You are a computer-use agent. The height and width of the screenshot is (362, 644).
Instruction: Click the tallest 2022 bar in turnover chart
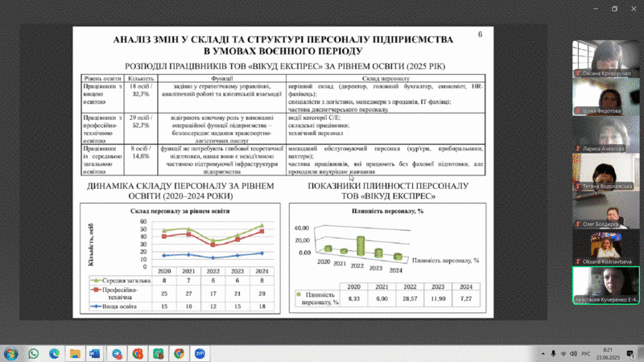pyautogui.click(x=361, y=246)
